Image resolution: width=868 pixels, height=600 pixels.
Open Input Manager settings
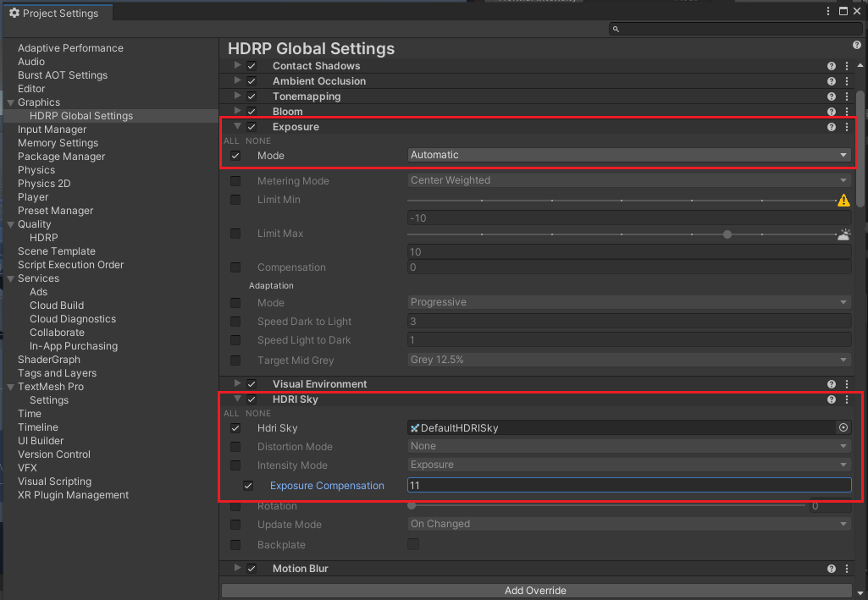tap(52, 129)
